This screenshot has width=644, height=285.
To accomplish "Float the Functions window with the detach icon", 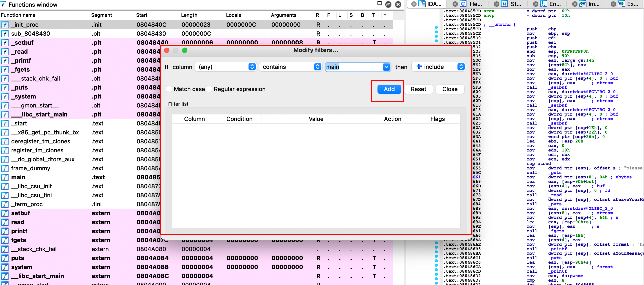I will tap(388, 4).
